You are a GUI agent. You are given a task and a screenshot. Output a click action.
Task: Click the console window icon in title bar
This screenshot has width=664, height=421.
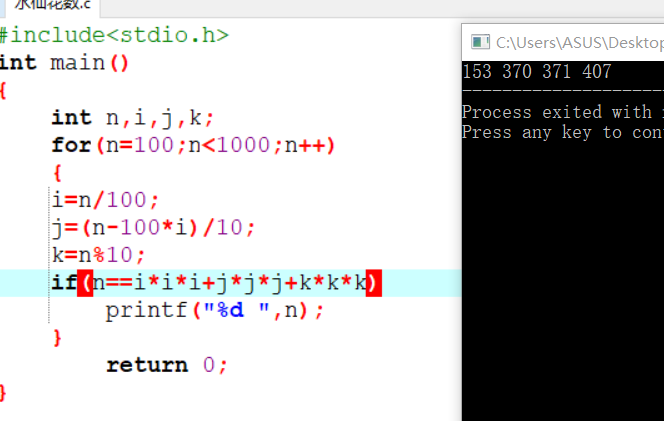[480, 42]
